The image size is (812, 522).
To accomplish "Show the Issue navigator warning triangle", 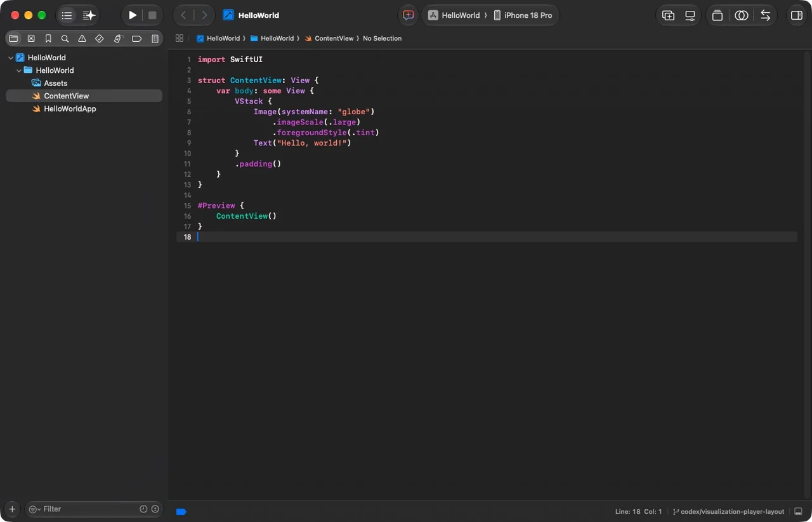I will pyautogui.click(x=82, y=39).
